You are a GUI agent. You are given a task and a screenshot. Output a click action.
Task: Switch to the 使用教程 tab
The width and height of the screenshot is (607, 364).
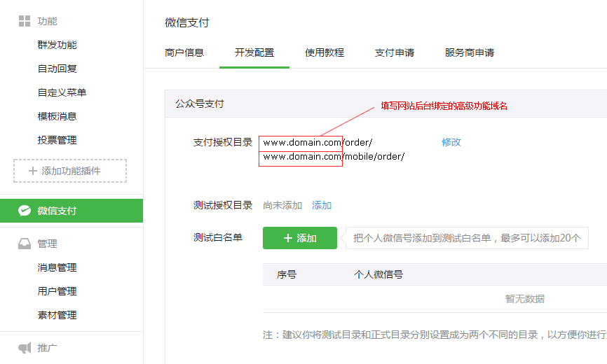[x=325, y=52]
